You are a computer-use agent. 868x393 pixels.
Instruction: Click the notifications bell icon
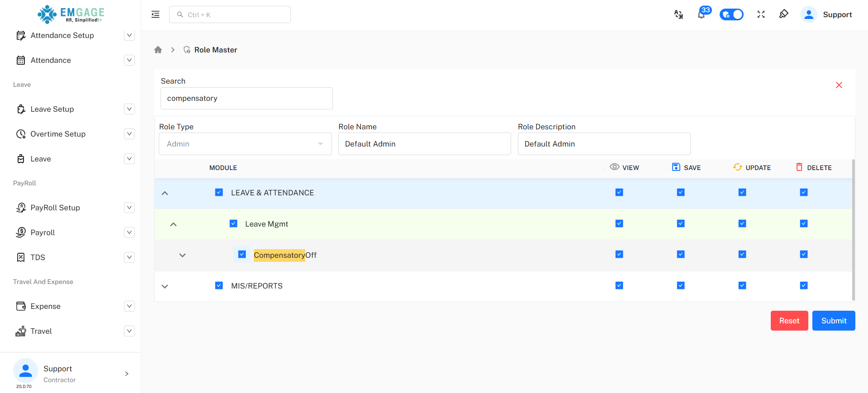click(701, 15)
